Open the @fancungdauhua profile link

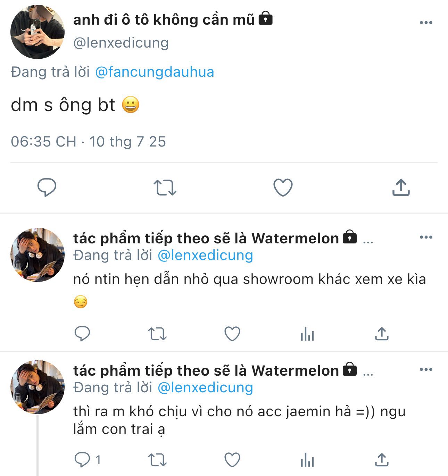pyautogui.click(x=155, y=72)
